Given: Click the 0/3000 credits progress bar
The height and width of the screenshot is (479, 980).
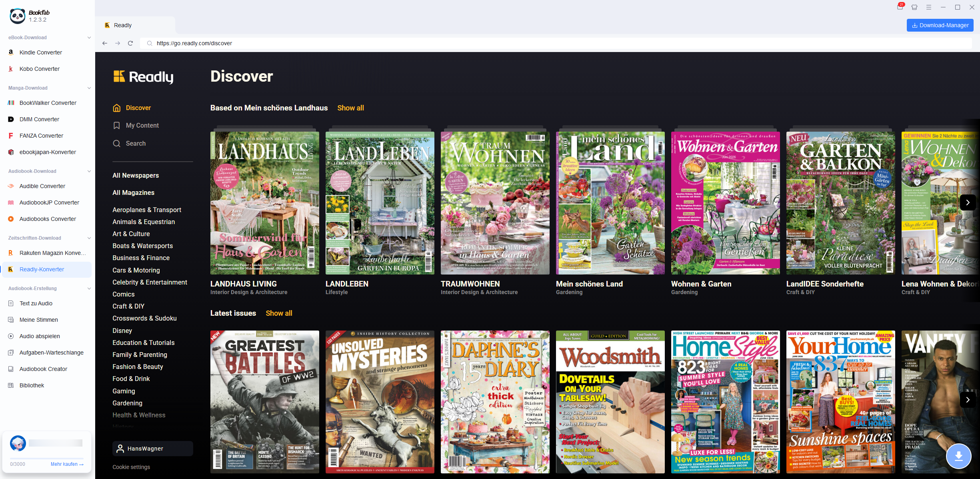Looking at the screenshot, I should click(x=47, y=458).
